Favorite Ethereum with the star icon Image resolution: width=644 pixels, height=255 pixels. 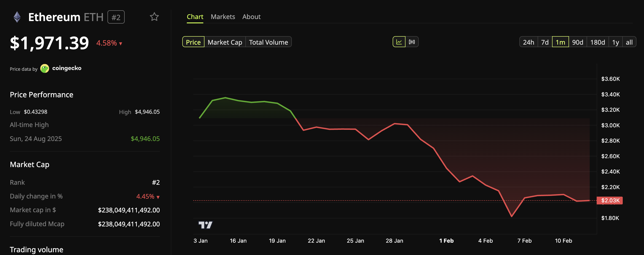154,17
